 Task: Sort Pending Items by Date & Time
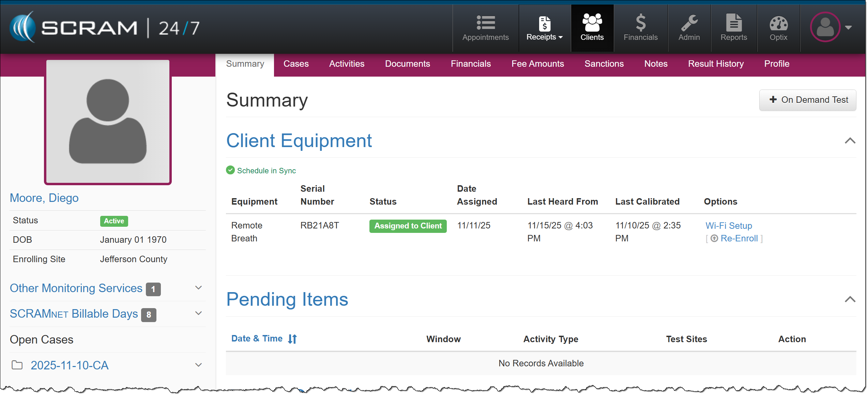pyautogui.click(x=264, y=339)
